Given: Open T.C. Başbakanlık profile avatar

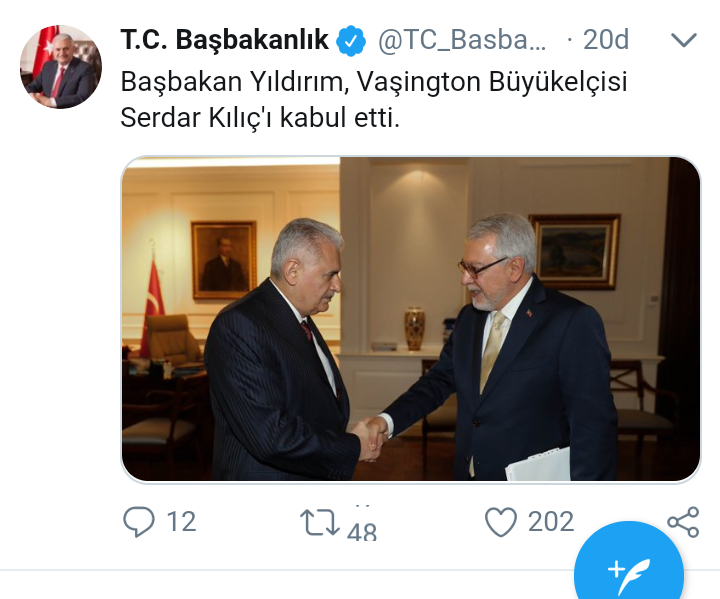Looking at the screenshot, I should coord(61,67).
